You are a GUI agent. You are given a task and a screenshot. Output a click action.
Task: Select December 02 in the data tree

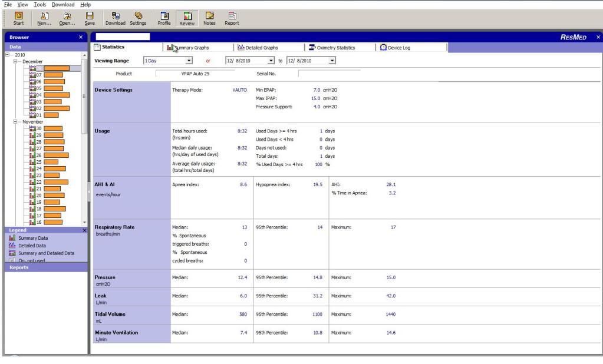[50, 108]
